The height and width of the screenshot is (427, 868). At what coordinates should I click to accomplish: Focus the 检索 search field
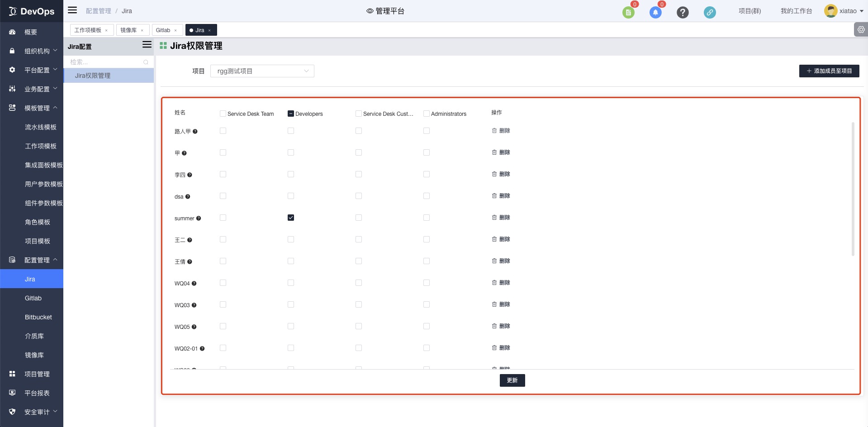(x=109, y=62)
